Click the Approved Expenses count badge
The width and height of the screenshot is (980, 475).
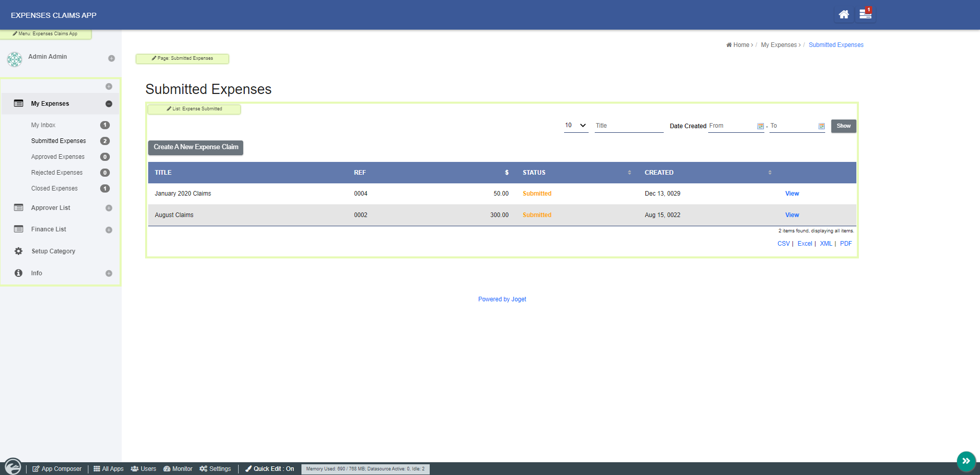click(x=105, y=157)
